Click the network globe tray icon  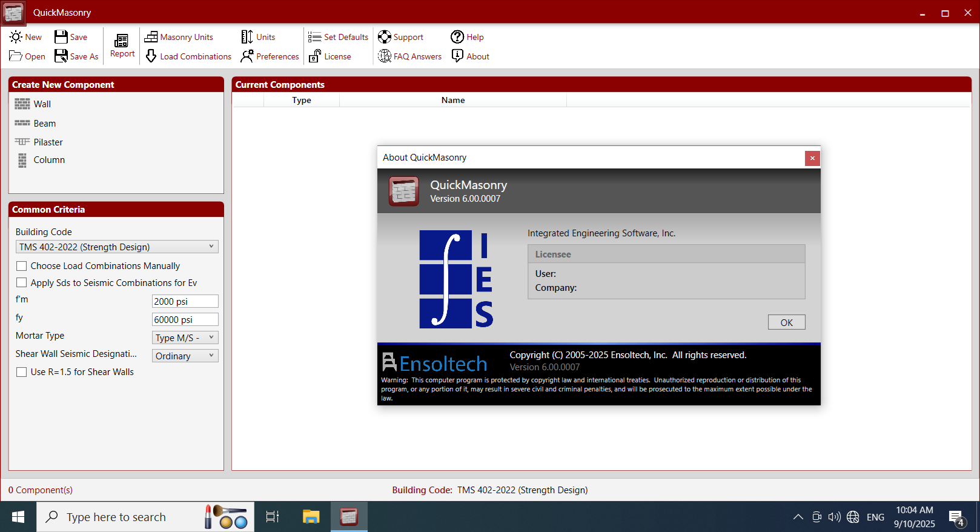pos(853,517)
